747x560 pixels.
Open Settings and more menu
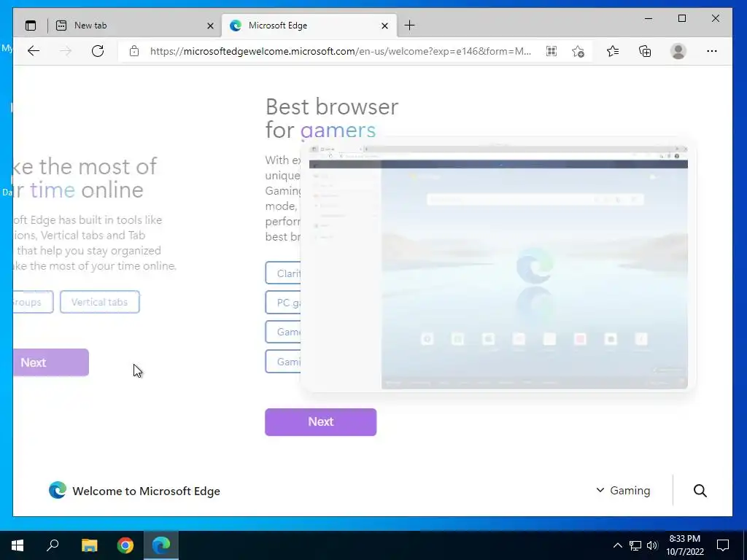tap(712, 51)
